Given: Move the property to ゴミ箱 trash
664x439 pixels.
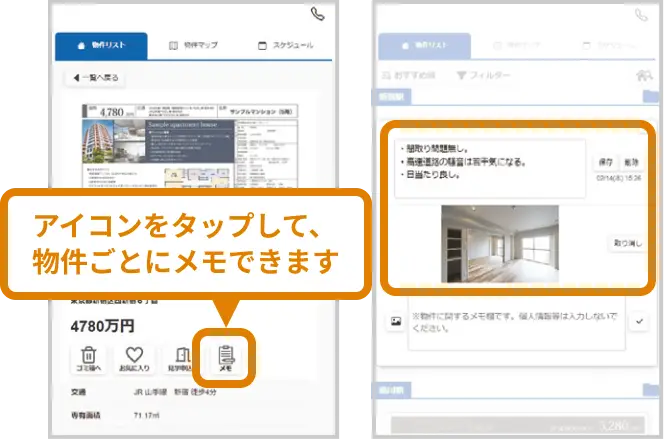Looking at the screenshot, I should pyautogui.click(x=89, y=359).
